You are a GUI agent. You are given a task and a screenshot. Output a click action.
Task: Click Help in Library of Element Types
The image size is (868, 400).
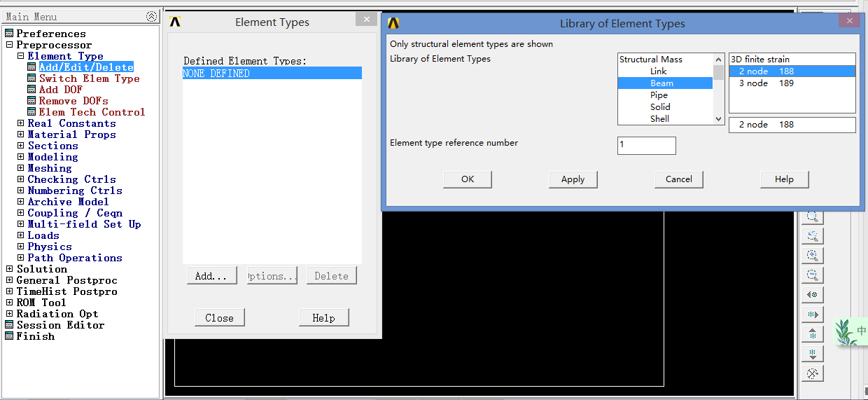[784, 179]
